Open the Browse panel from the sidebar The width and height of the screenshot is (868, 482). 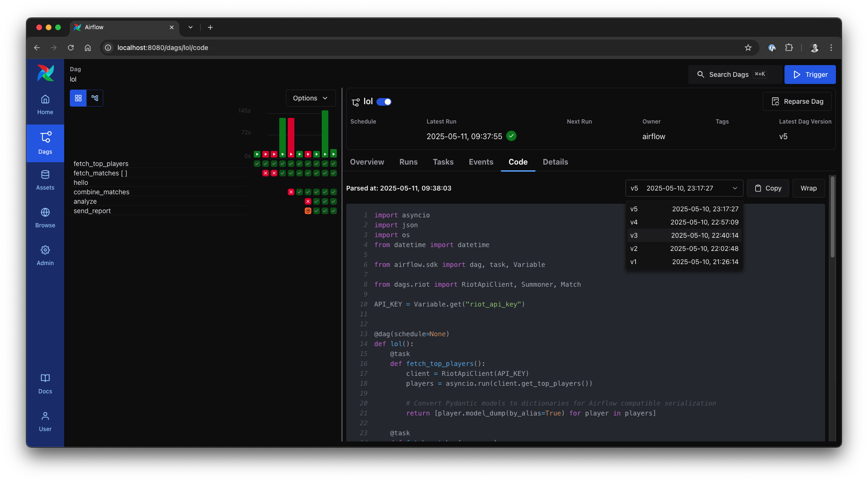point(45,217)
